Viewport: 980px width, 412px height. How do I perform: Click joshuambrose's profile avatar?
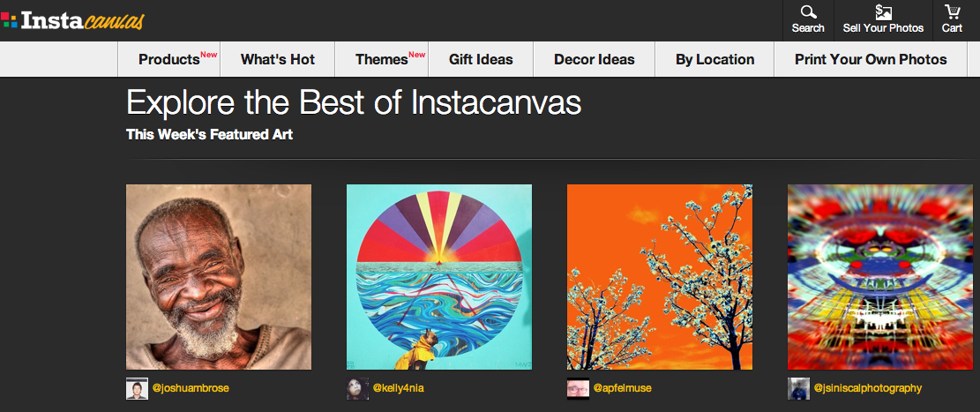(137, 388)
